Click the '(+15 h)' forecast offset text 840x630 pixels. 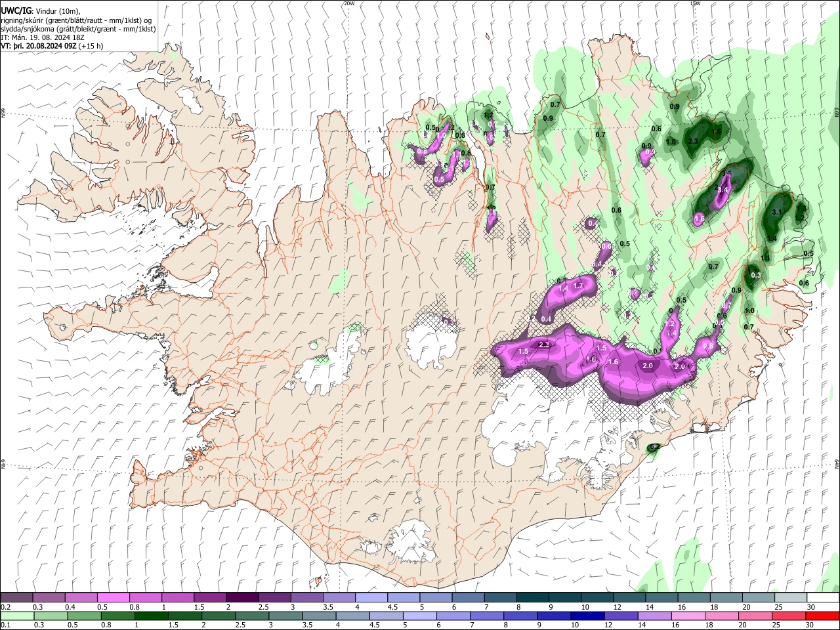point(91,46)
